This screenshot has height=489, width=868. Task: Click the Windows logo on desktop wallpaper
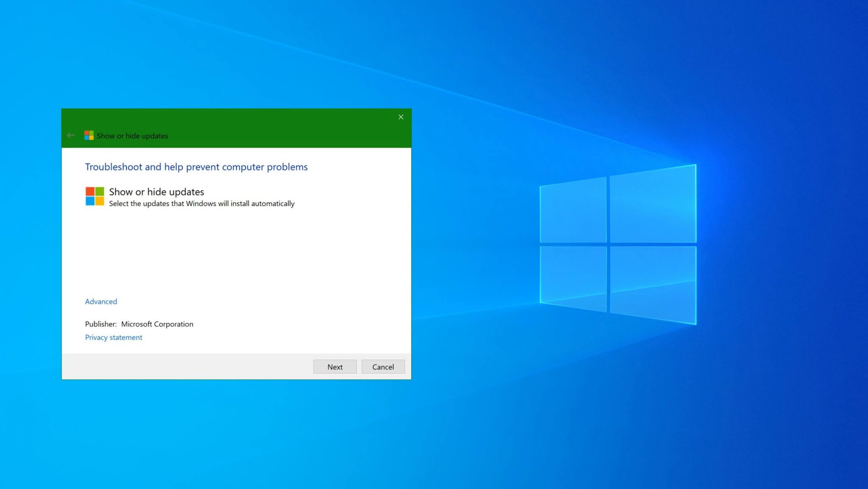[618, 245]
